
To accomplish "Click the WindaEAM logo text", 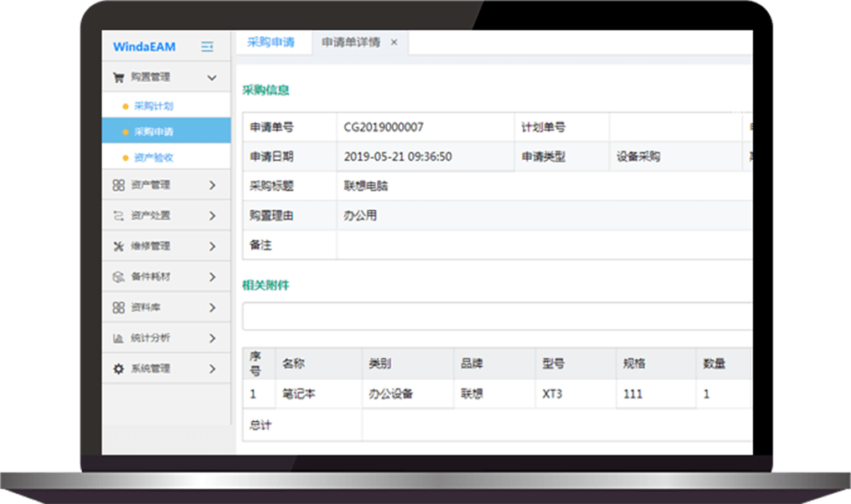I will pyautogui.click(x=144, y=47).
